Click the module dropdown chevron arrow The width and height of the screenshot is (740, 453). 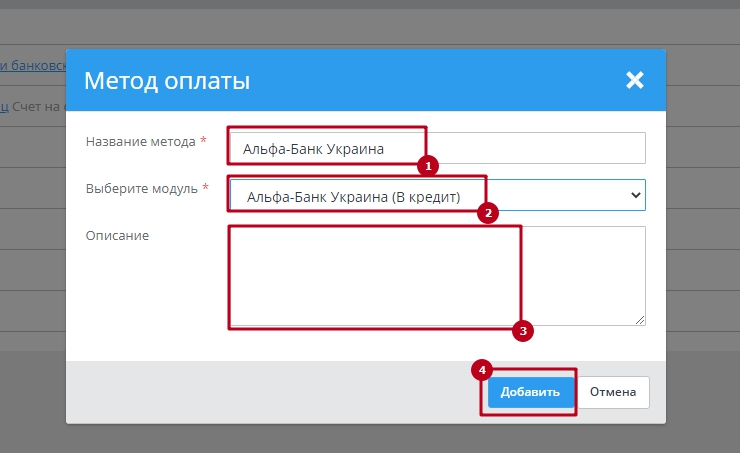coord(634,196)
